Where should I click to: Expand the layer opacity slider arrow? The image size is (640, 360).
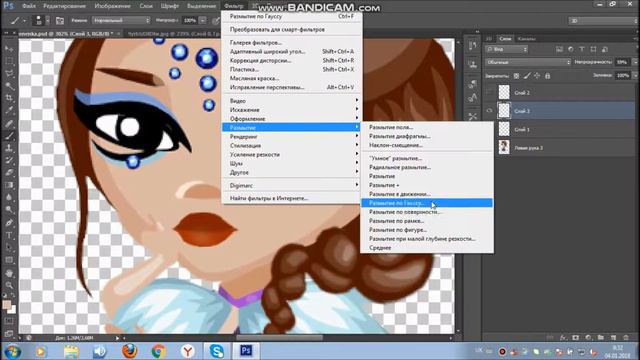pos(635,62)
